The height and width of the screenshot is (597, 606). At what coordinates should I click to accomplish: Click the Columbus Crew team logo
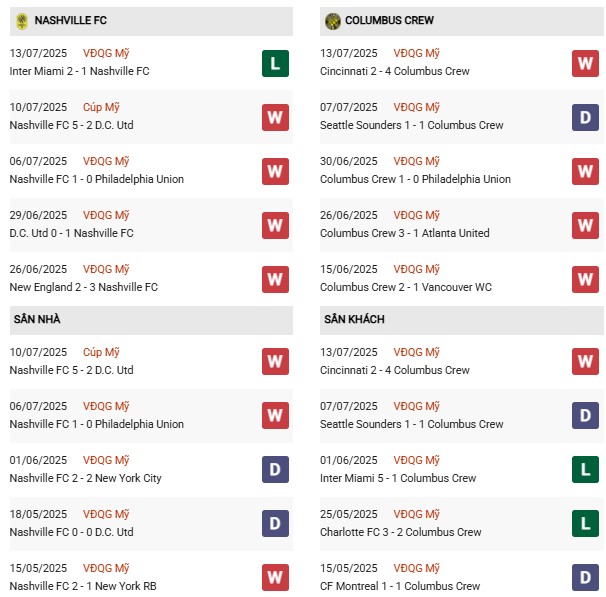pyautogui.click(x=333, y=21)
